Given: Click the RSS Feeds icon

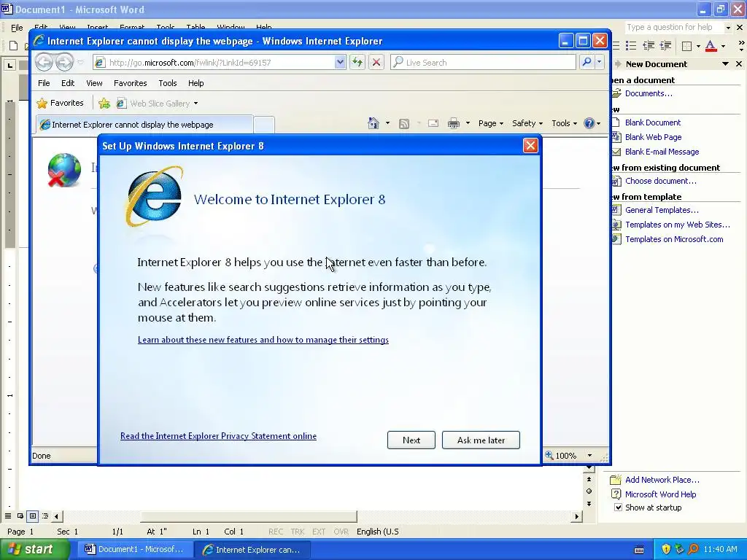Looking at the screenshot, I should [404, 124].
